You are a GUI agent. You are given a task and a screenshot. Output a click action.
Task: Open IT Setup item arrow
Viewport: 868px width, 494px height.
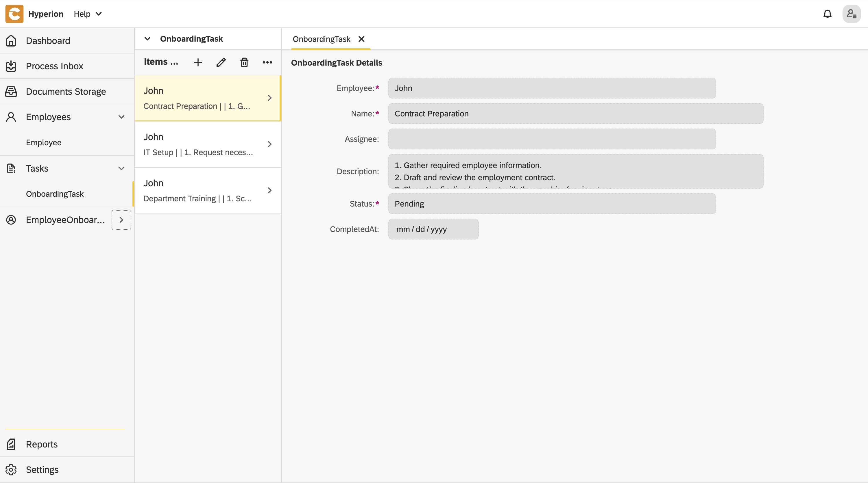pos(270,144)
